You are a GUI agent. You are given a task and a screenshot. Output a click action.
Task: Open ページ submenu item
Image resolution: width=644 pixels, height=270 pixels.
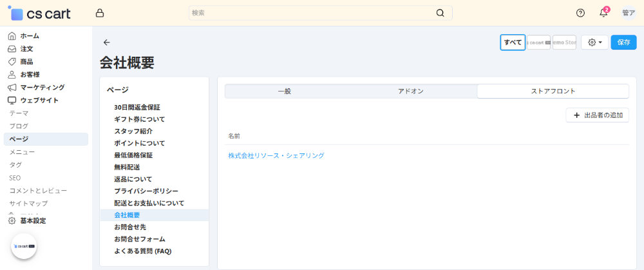coord(46,139)
